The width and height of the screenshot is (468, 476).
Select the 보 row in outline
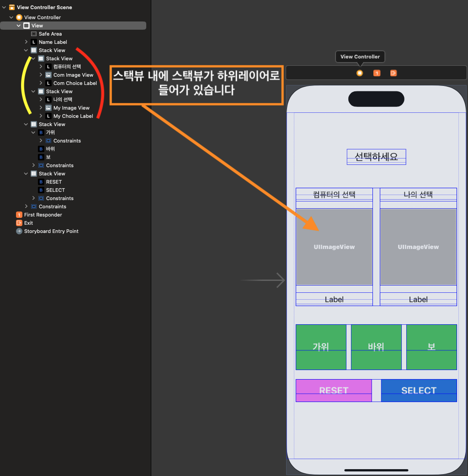point(73,157)
